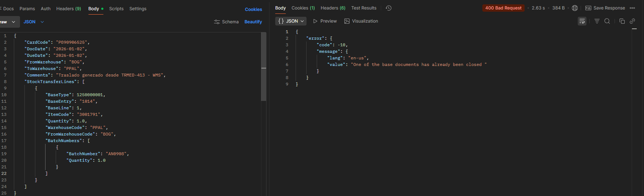Click the Save Response button
The height and width of the screenshot is (196, 644).
point(605,8)
